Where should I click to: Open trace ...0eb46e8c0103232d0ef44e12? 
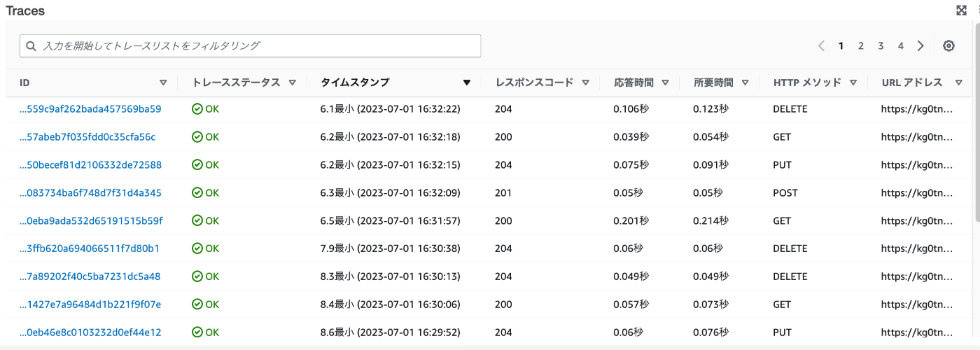(x=90, y=332)
